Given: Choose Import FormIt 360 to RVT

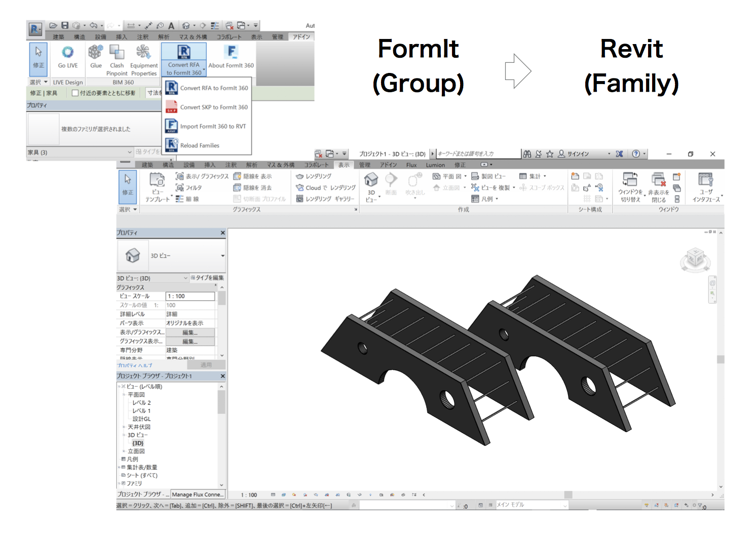Looking at the screenshot, I should point(213,126).
